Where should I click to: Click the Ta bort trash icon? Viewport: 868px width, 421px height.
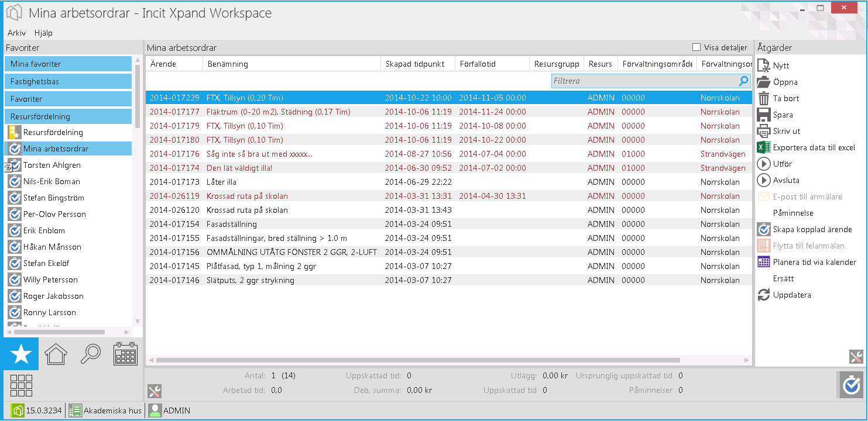tap(764, 98)
